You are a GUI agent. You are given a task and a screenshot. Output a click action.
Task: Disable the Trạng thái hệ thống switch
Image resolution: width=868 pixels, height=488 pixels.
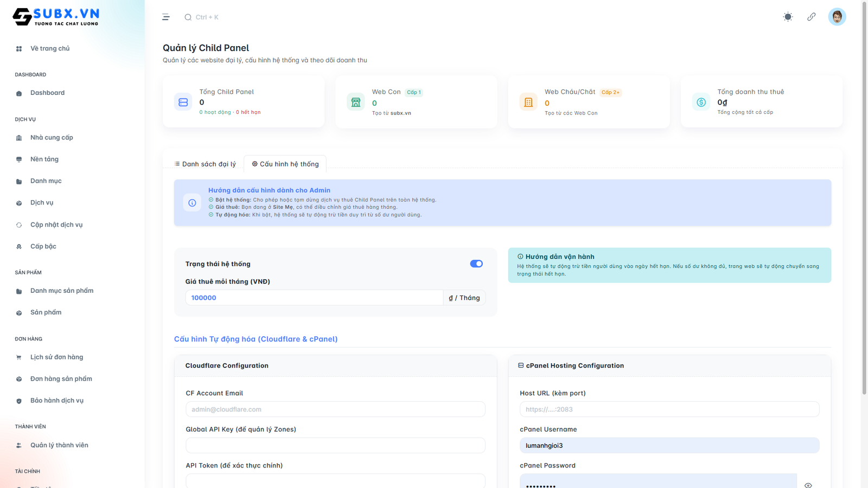(476, 264)
